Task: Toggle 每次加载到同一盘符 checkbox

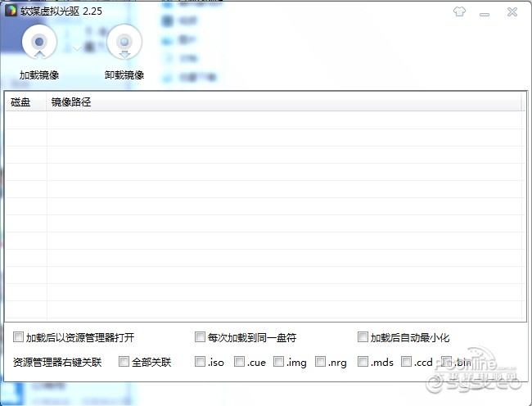Action: coord(200,337)
